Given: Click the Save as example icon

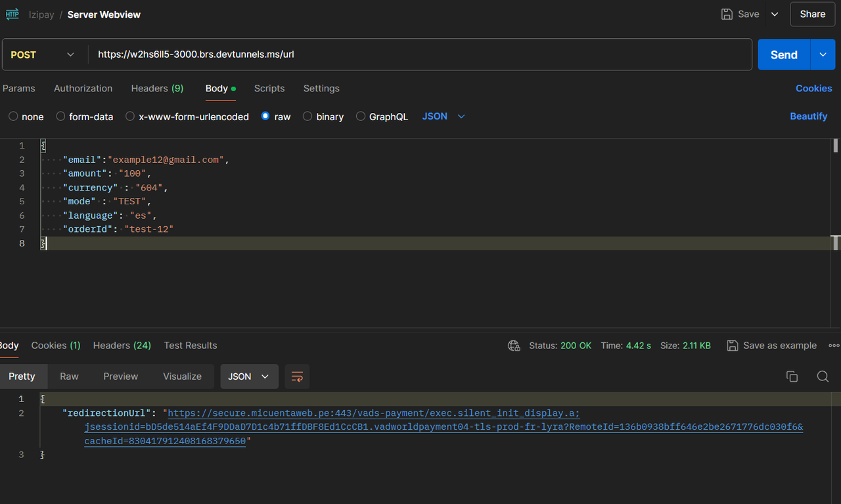Looking at the screenshot, I should pyautogui.click(x=732, y=345).
